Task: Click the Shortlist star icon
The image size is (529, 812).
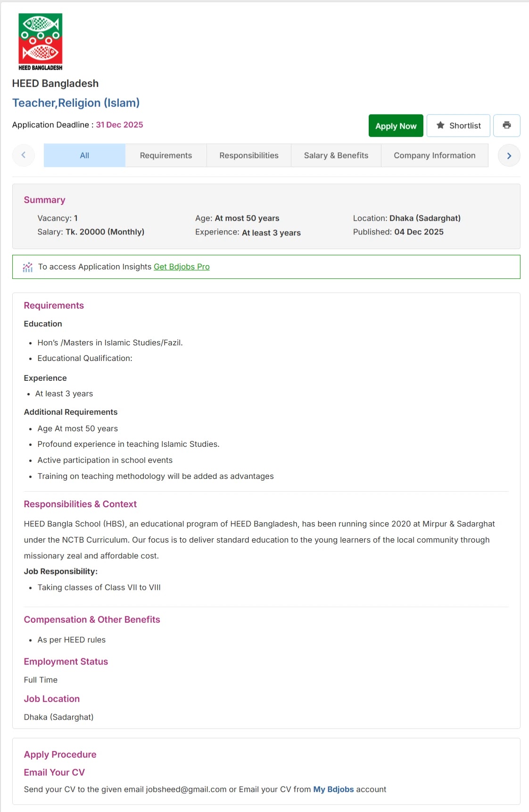Action: (440, 125)
